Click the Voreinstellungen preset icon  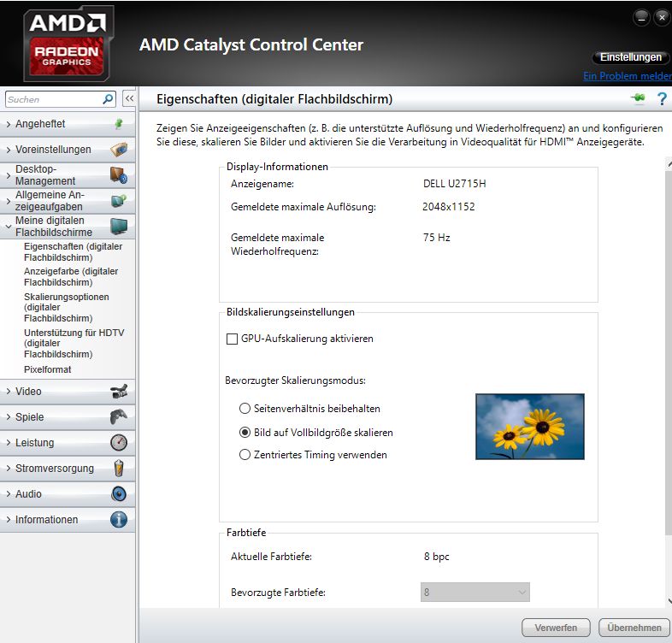coord(119,150)
